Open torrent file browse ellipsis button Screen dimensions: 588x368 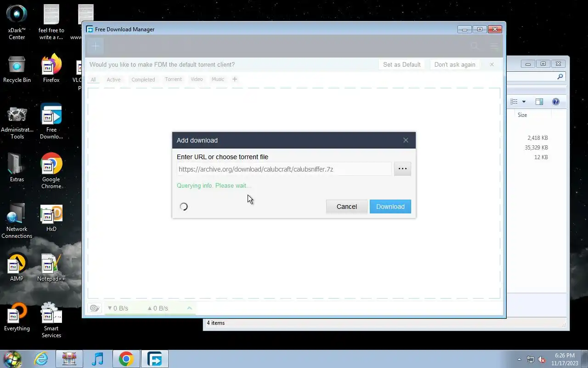[402, 169]
